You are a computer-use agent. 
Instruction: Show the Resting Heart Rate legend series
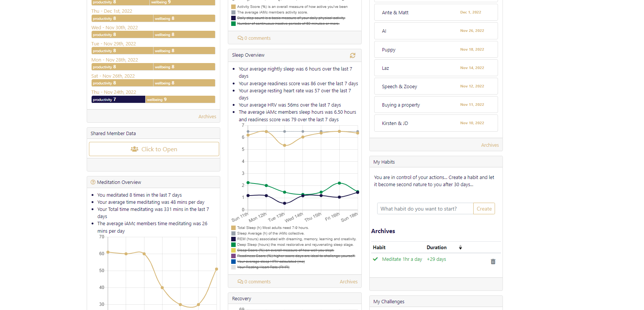click(x=263, y=267)
